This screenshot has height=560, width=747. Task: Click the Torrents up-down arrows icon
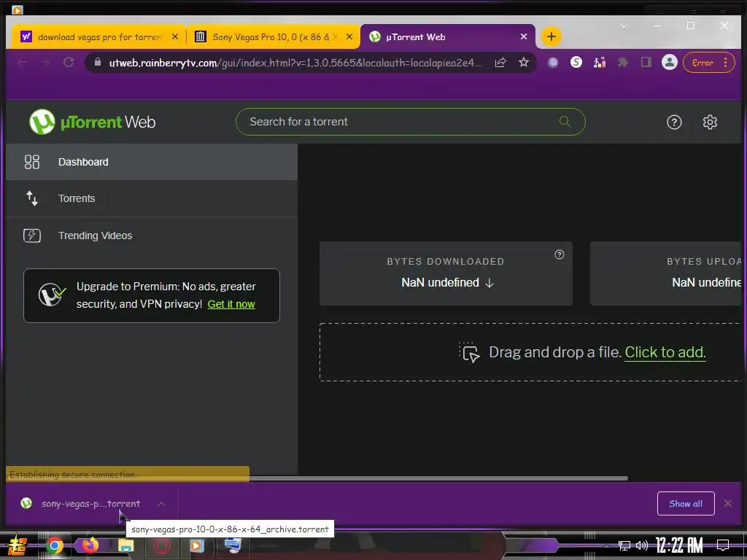[x=32, y=198]
